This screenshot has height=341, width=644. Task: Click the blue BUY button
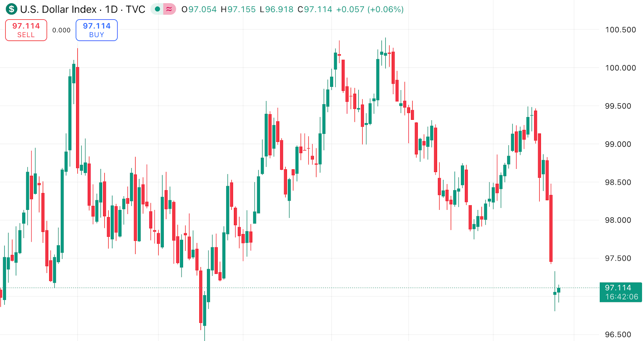tap(96, 30)
